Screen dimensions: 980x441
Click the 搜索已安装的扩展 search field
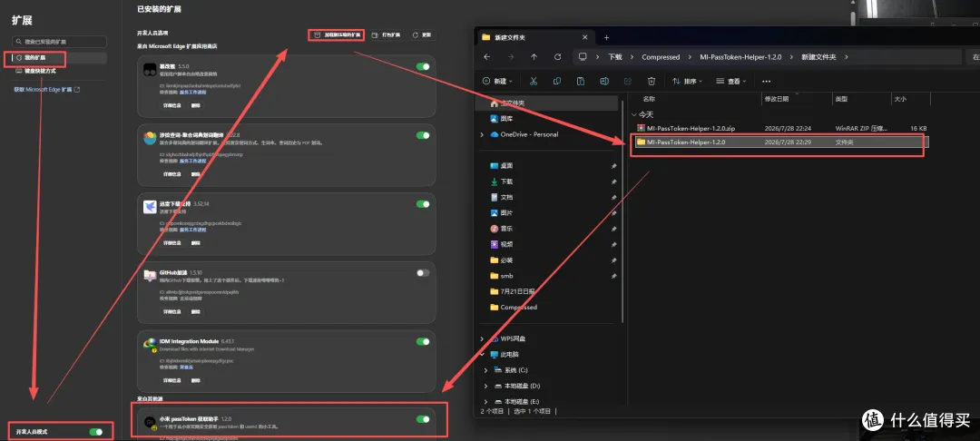tap(59, 41)
